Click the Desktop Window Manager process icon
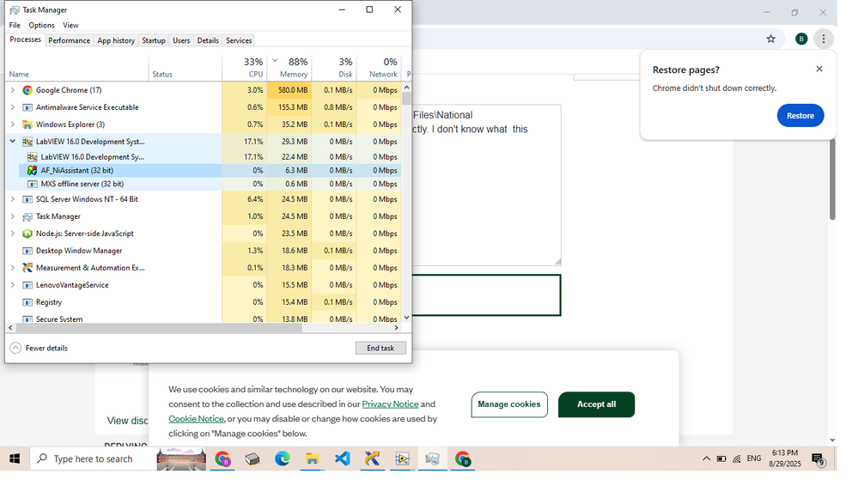The width and height of the screenshot is (858, 504). (x=27, y=251)
